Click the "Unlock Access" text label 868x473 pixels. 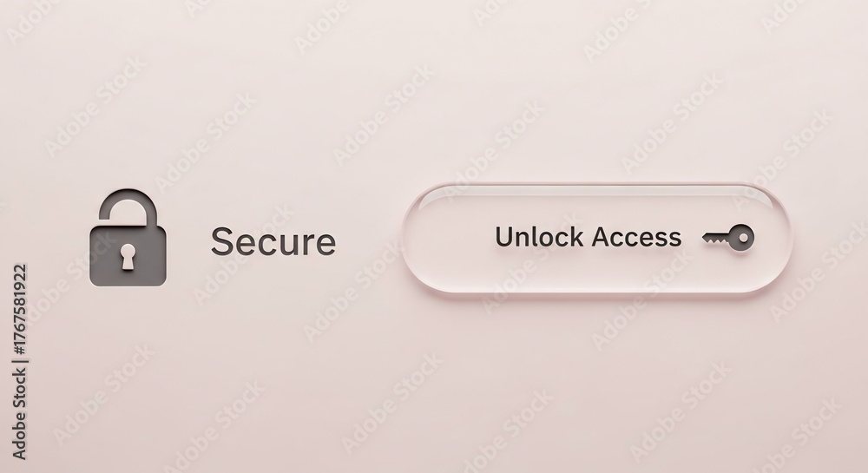coord(588,237)
